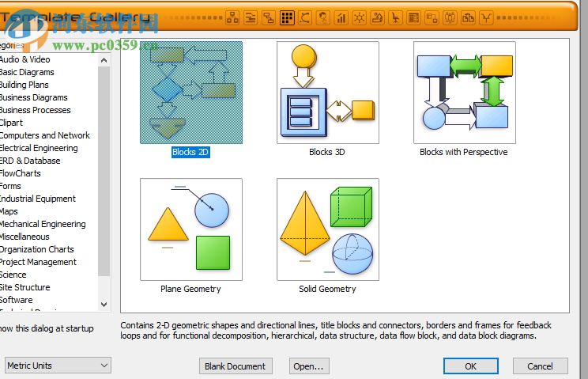The height and width of the screenshot is (379, 588).
Task: Select the linked squares icon in header
Action: pos(432,17)
